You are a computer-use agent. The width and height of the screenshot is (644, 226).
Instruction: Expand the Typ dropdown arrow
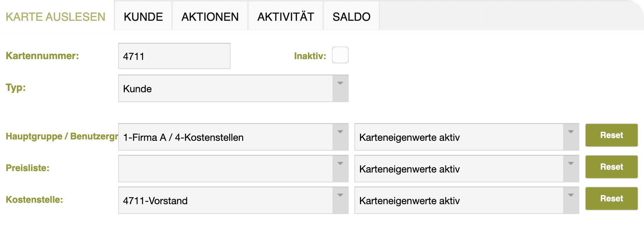(340, 88)
